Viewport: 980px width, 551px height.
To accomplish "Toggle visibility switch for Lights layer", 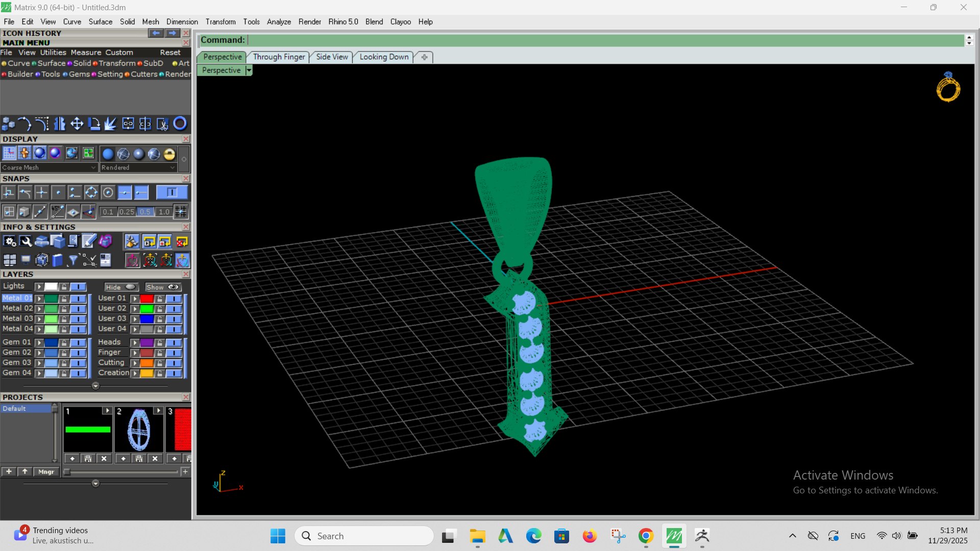I will click(x=78, y=287).
